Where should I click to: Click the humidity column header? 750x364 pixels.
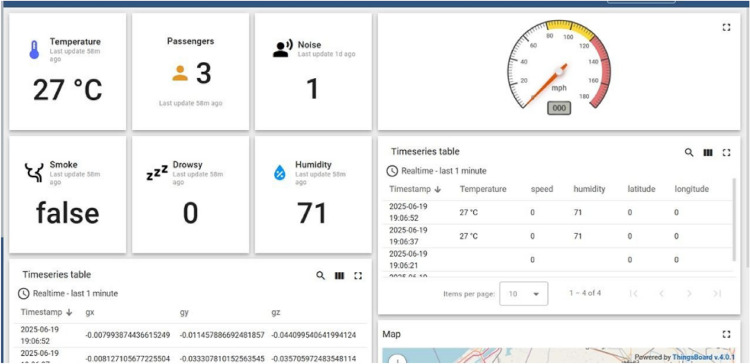[x=589, y=189]
